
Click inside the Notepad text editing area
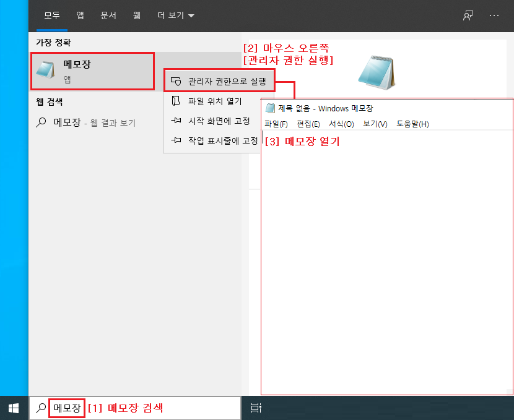coord(387,262)
